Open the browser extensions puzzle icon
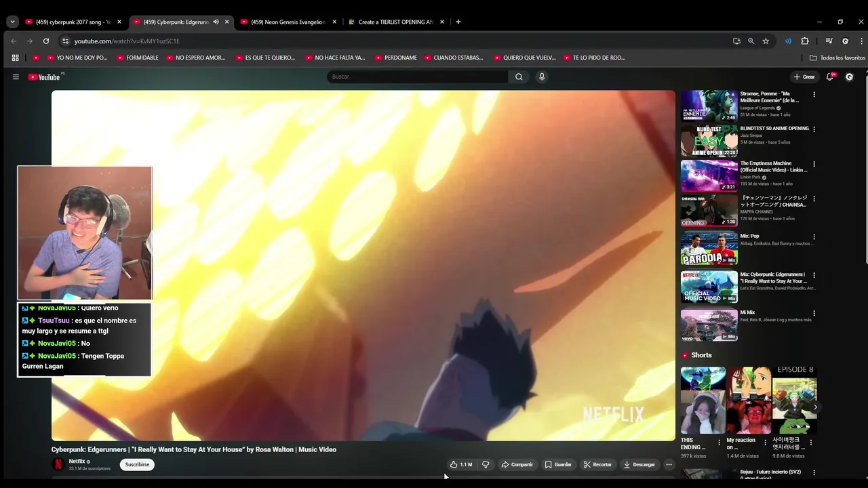 (x=805, y=41)
